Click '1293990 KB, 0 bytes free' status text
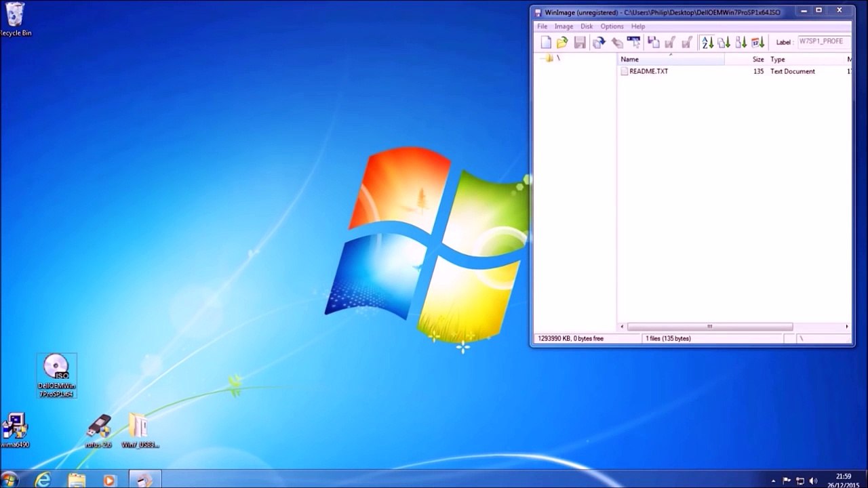This screenshot has width=868, height=488. pyautogui.click(x=570, y=338)
